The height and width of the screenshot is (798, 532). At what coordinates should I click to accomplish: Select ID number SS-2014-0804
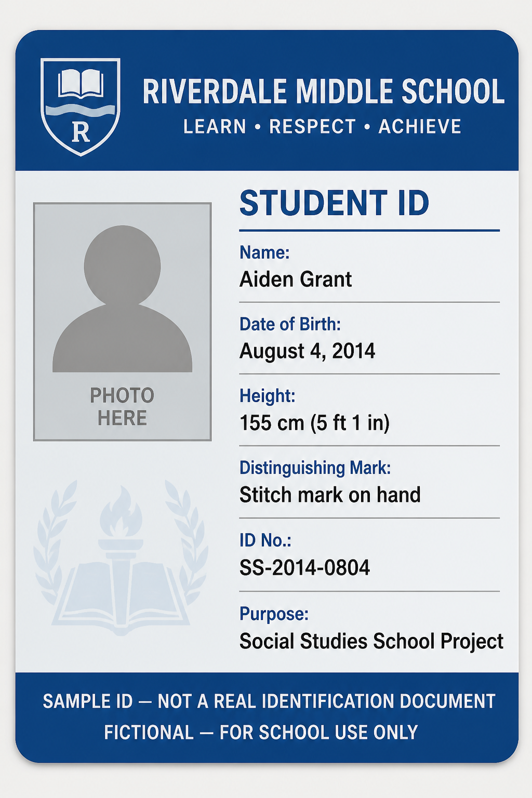(x=305, y=568)
